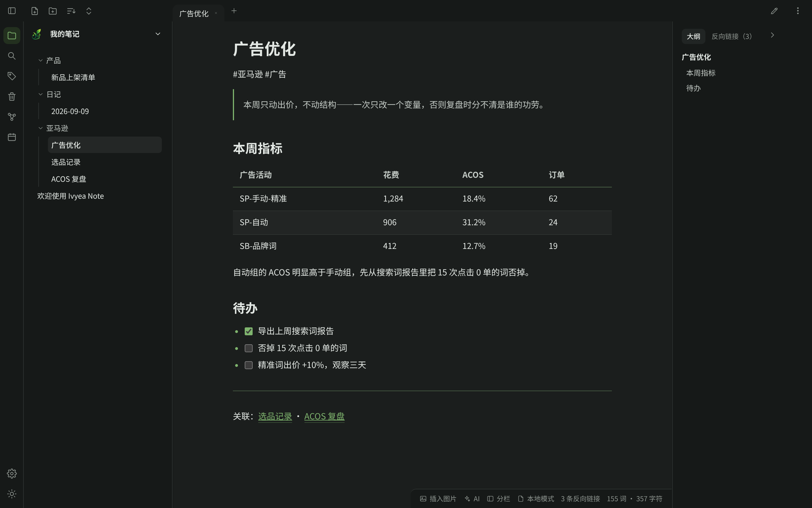The height and width of the screenshot is (508, 812).
Task: Check the 精准词出价 +10% checkbox
Action: point(249,365)
